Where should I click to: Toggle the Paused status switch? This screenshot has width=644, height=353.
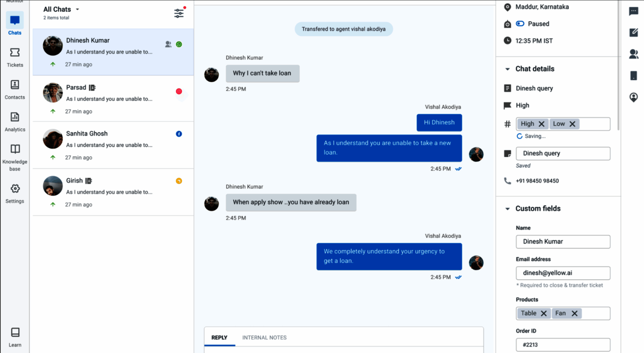520,24
